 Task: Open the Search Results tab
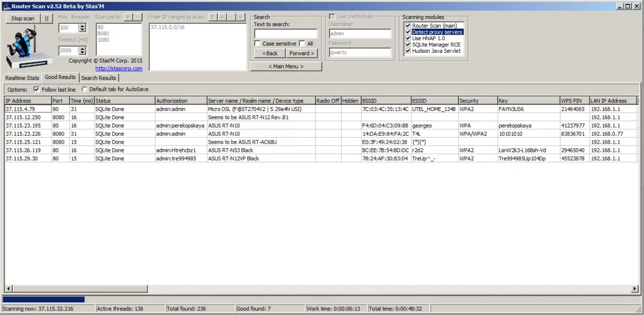(x=99, y=78)
